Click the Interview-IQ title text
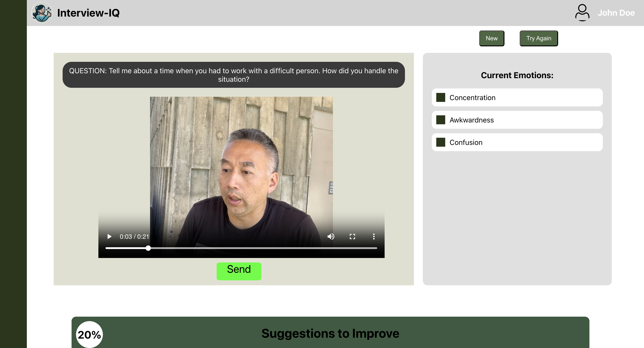Screen dimensions: 644x348 (x=88, y=13)
